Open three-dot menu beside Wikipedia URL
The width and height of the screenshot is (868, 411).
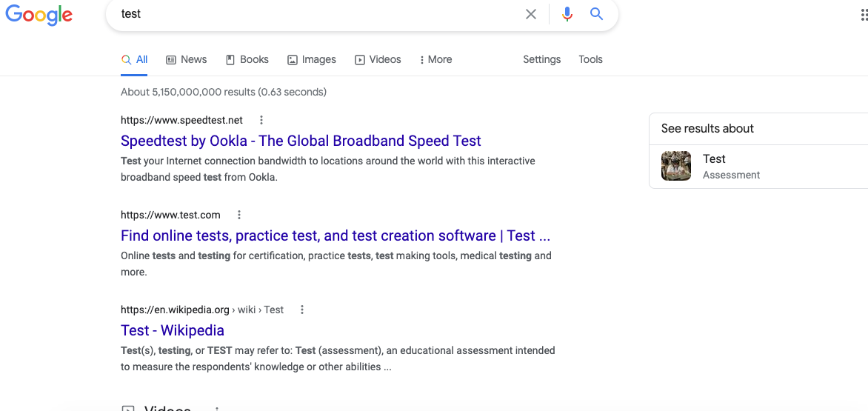tap(302, 310)
